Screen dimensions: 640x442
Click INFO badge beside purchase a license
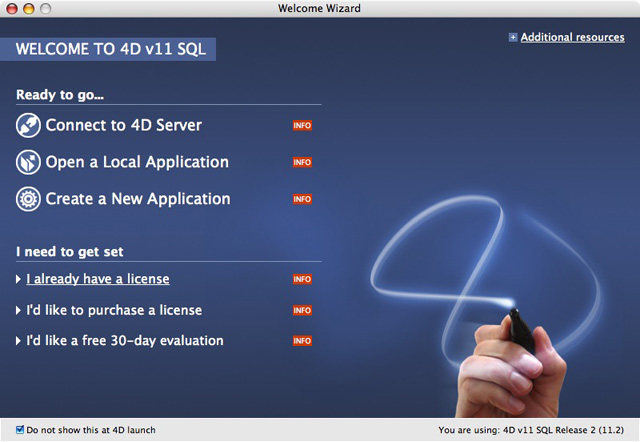click(x=302, y=310)
